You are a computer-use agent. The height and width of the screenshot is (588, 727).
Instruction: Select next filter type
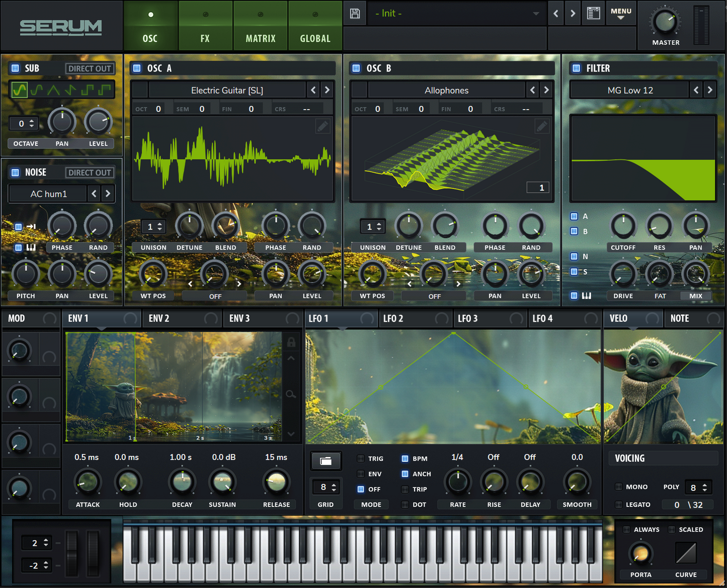click(710, 90)
